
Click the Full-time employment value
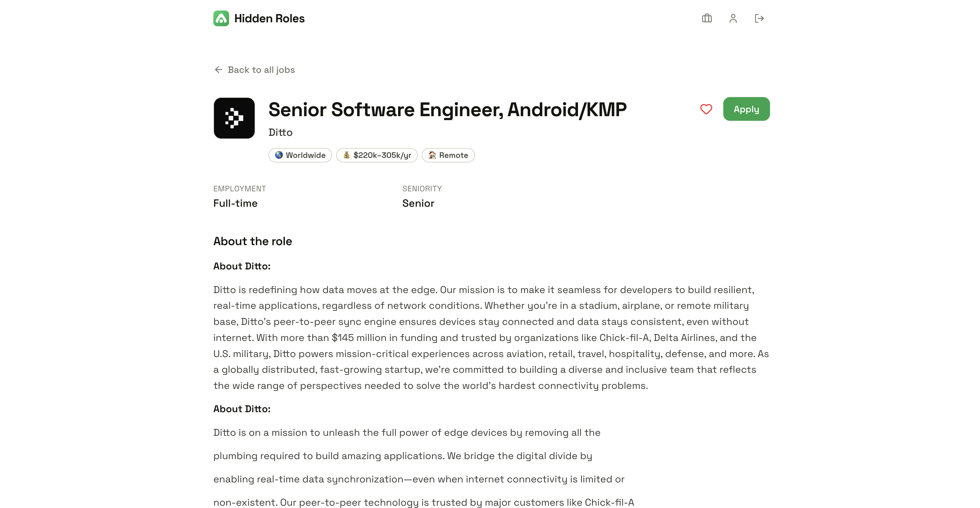tap(236, 203)
